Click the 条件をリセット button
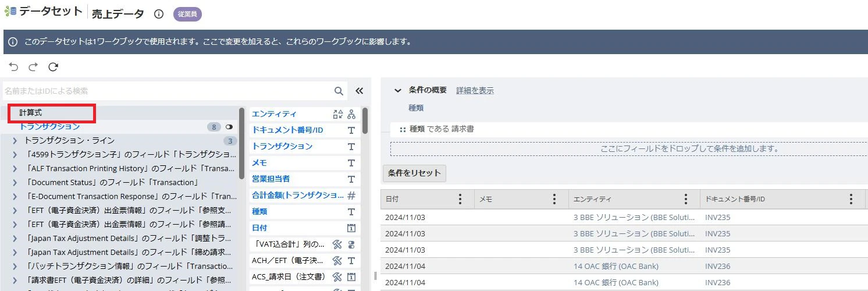The image size is (868, 291). click(x=414, y=173)
